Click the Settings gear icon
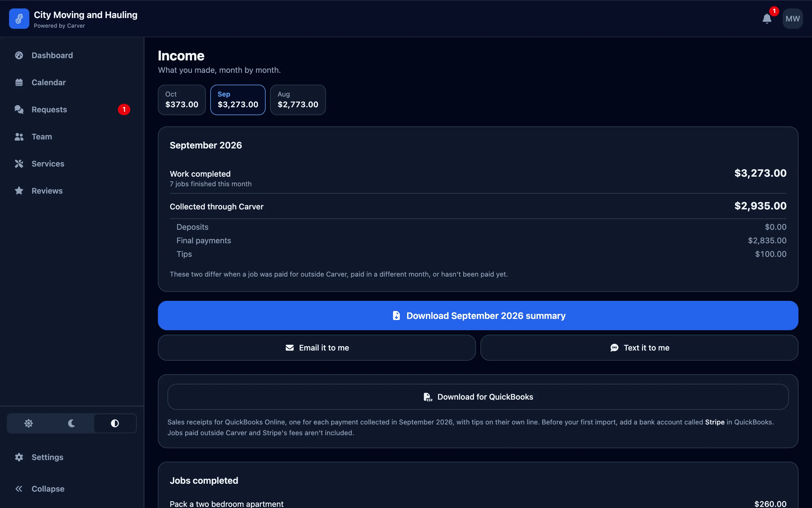 pos(19,457)
